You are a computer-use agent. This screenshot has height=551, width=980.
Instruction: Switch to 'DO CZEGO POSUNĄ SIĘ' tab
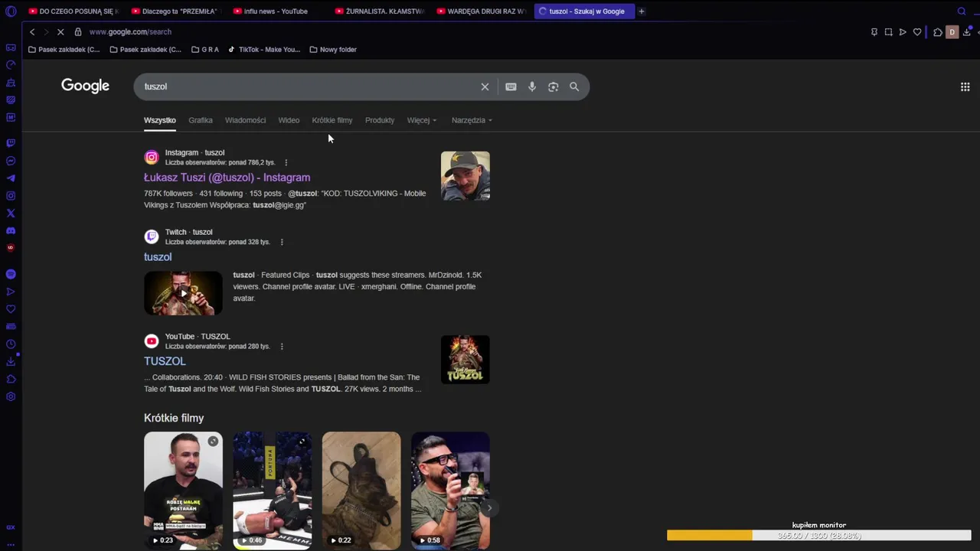73,11
